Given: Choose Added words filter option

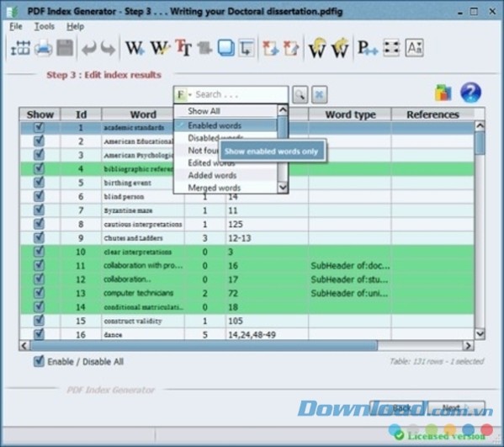Looking at the screenshot, I should click(x=225, y=175).
